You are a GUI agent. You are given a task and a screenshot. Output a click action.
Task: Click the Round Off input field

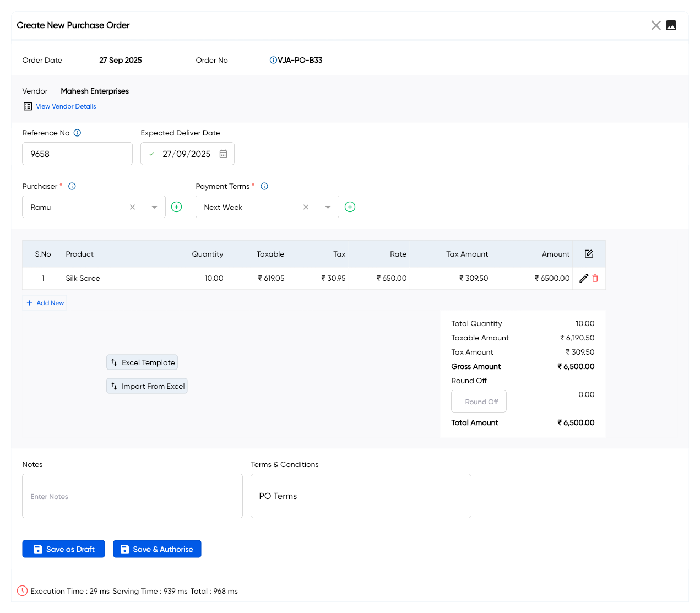click(x=479, y=402)
